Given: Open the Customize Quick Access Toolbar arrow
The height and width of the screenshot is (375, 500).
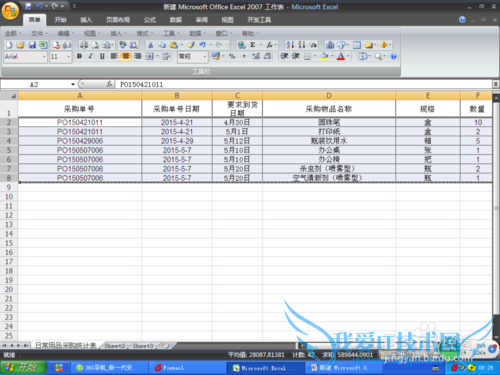Looking at the screenshot, I should pos(74,6).
